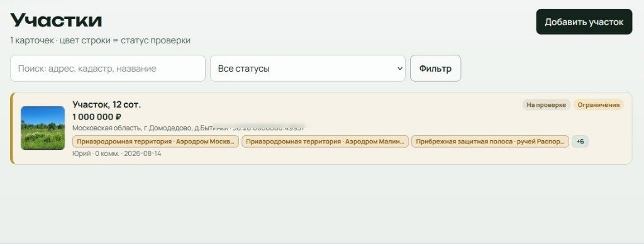Open the Все статусы dropdown
The height and width of the screenshot is (244, 644).
click(x=308, y=68)
